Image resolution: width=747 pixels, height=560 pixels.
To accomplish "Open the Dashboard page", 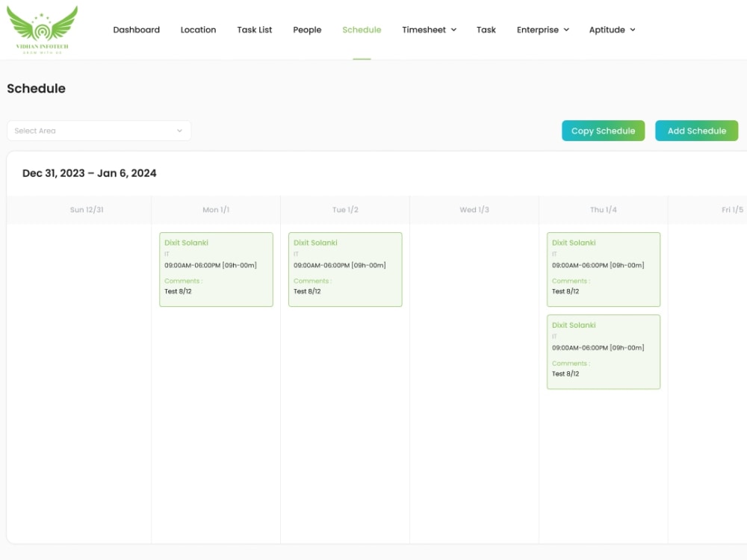I will coord(136,30).
